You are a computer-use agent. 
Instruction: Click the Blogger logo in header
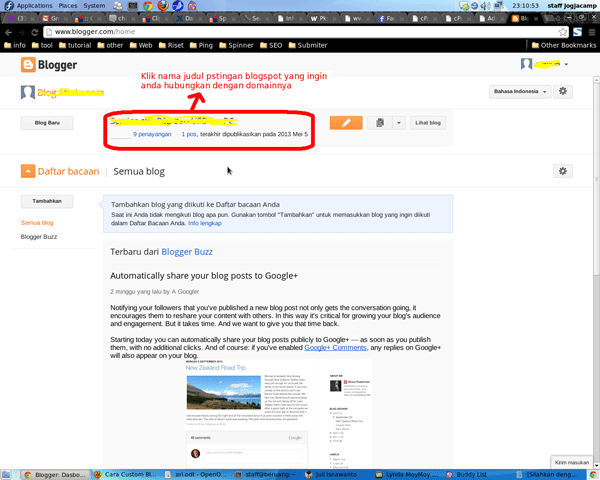coord(52,65)
